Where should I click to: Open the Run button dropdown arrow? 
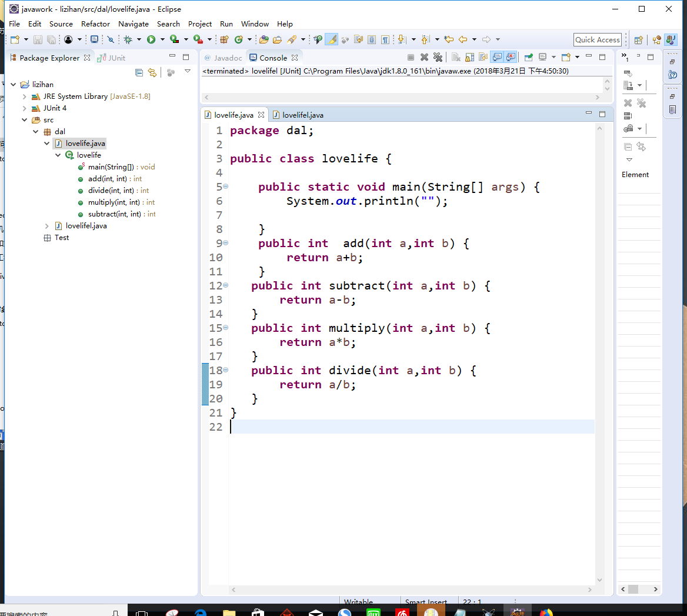[162, 39]
